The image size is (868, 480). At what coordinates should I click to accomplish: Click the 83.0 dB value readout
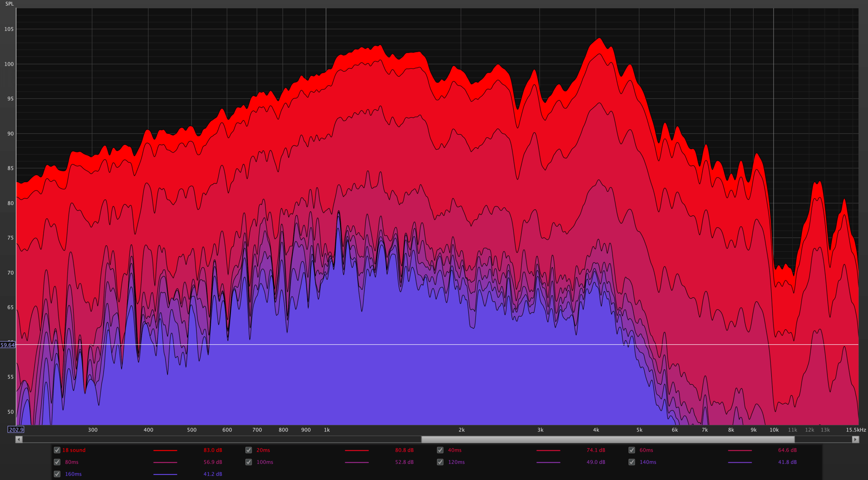(x=213, y=450)
